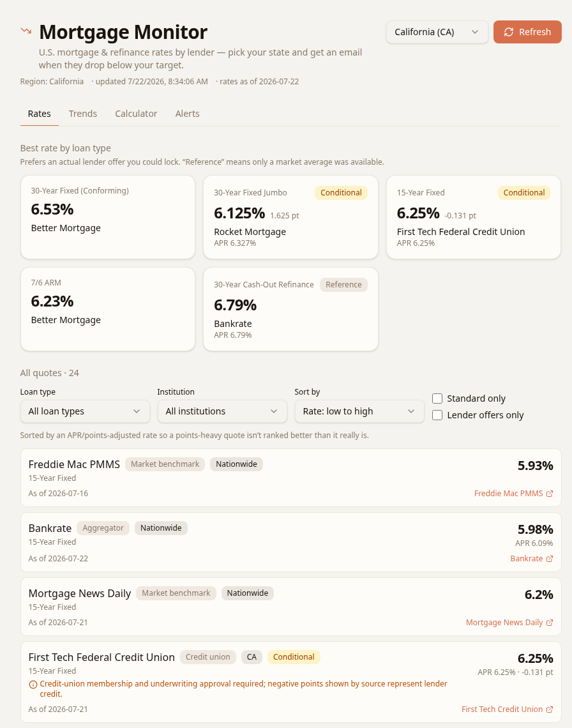Click the Nationwide tag on Bankrate quote row
572x728 pixels.
[x=161, y=528]
